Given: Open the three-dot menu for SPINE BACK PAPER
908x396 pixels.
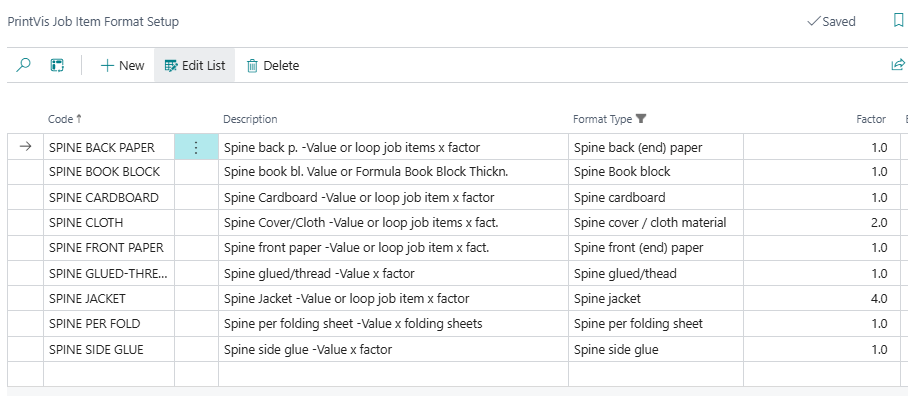Looking at the screenshot, I should 196,148.
